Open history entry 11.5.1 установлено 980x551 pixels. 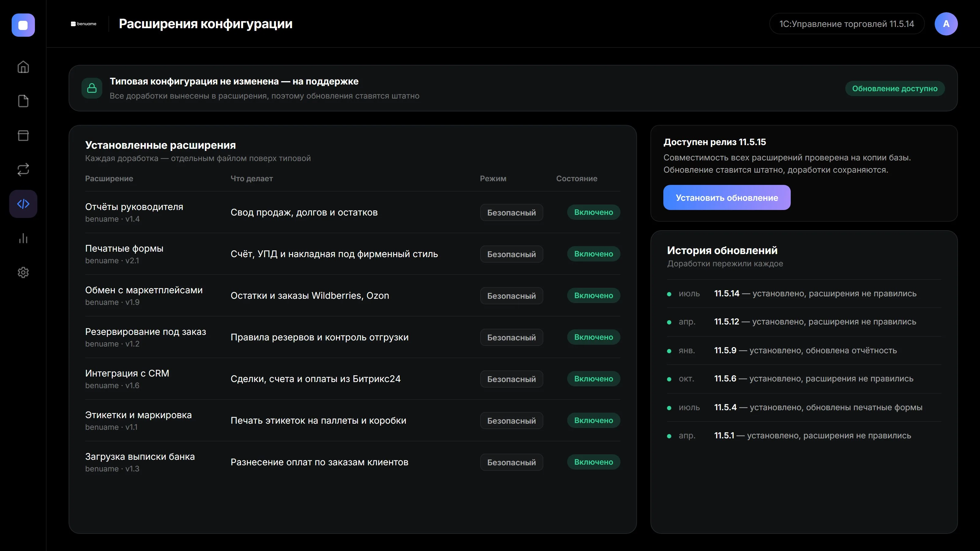coord(804,435)
